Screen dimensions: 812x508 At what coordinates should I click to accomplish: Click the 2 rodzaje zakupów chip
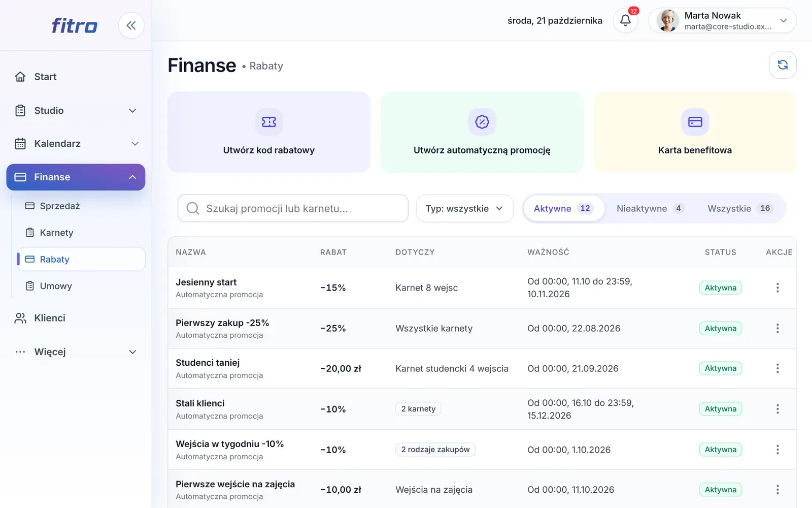[435, 450]
